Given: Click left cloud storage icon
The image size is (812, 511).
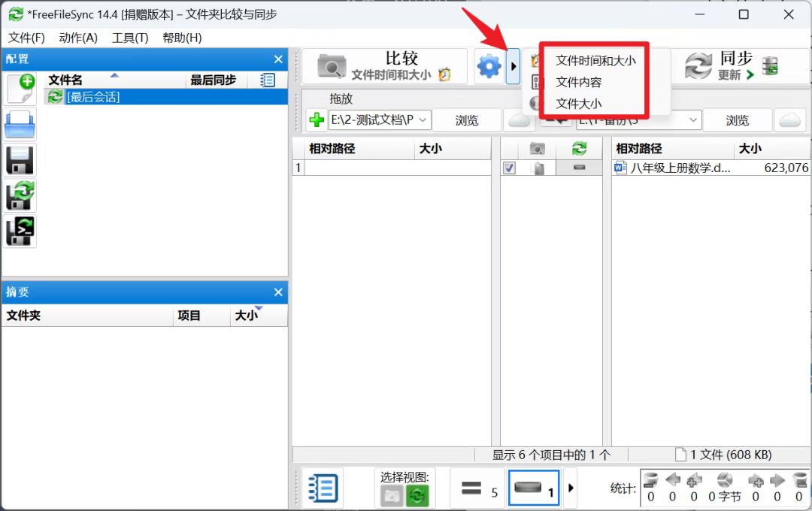Looking at the screenshot, I should [520, 120].
